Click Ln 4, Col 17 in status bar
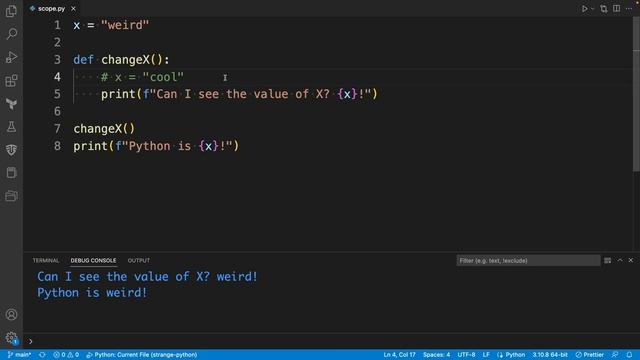 point(399,355)
